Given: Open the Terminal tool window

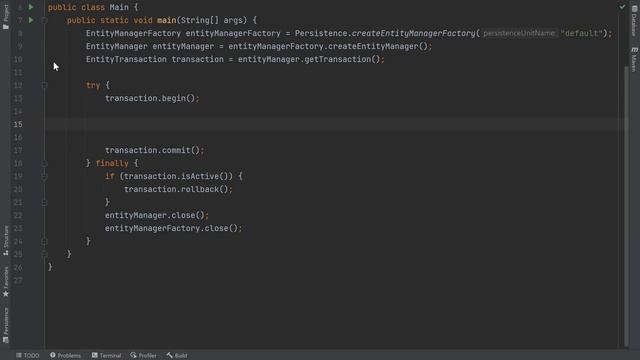Looking at the screenshot, I should [x=107, y=356].
